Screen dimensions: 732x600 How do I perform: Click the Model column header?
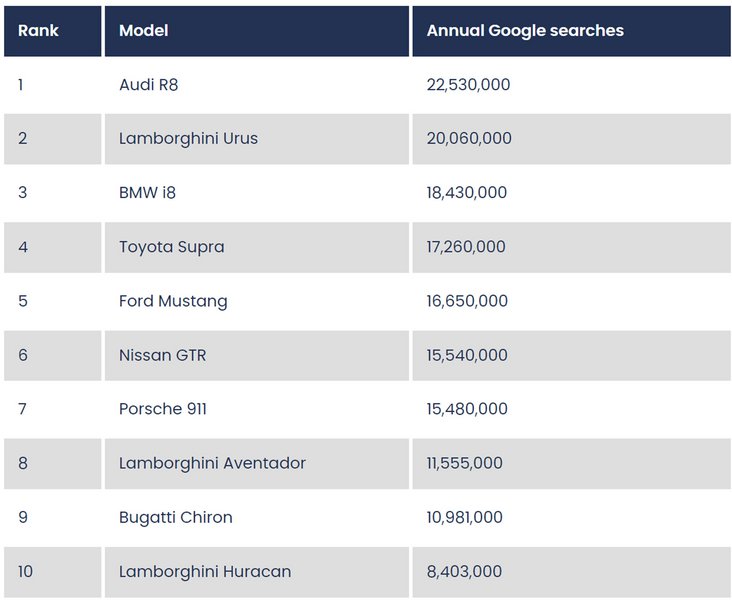point(143,31)
